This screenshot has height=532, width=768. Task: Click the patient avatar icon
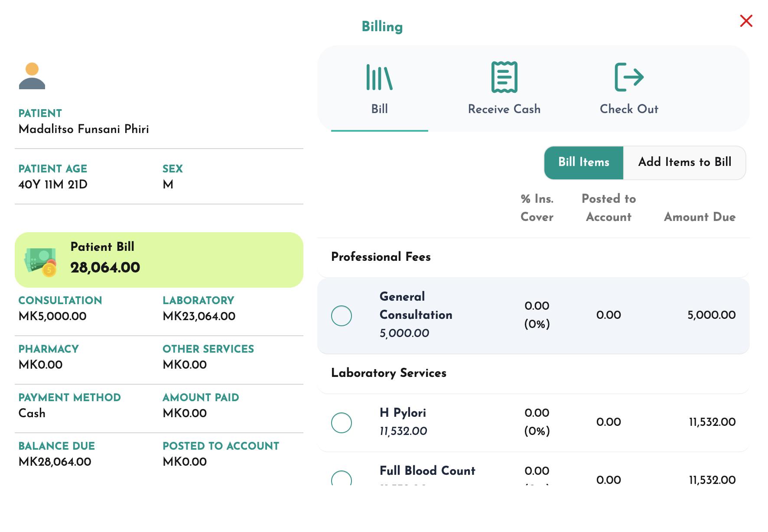click(32, 76)
